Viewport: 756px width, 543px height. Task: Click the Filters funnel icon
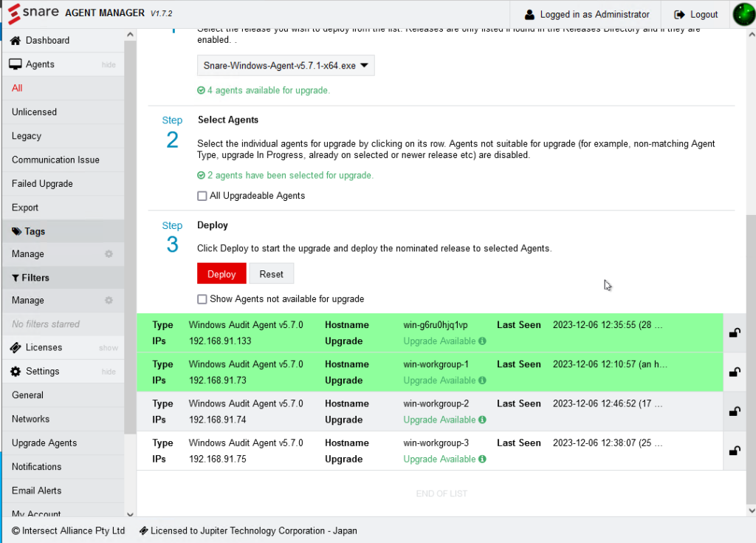(16, 278)
